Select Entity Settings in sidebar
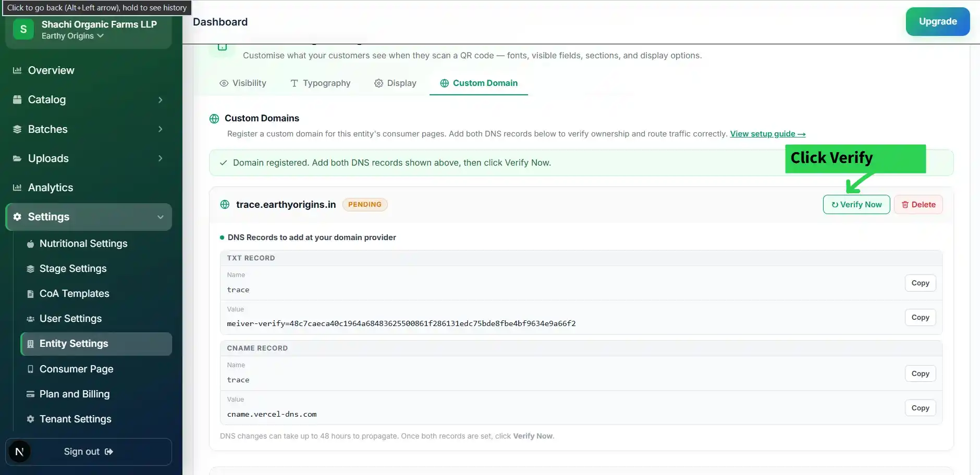This screenshot has height=475, width=980. point(96,344)
